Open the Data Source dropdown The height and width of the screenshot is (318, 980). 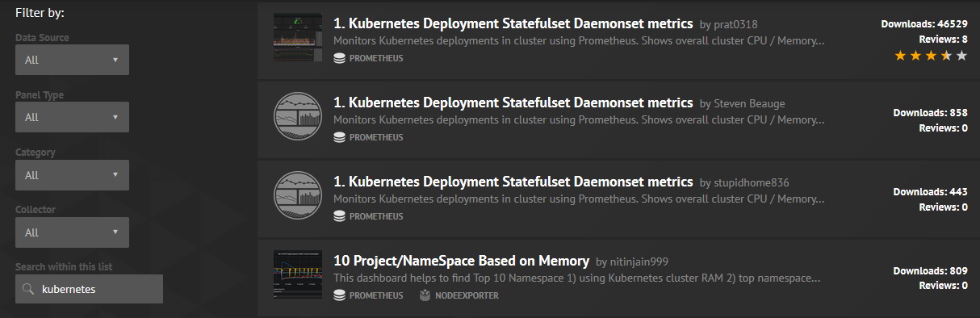[72, 60]
